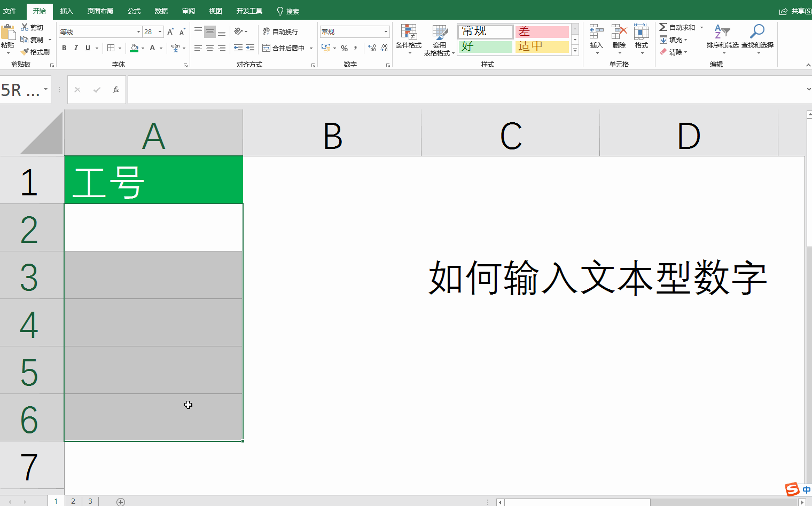
Task: Toggle bold formatting
Action: point(64,48)
